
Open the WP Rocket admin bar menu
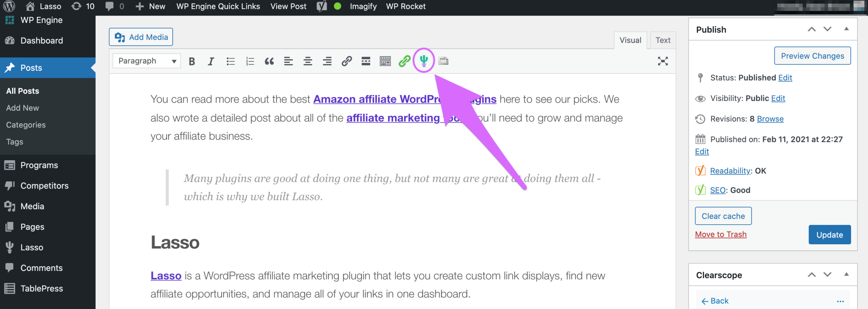click(406, 6)
